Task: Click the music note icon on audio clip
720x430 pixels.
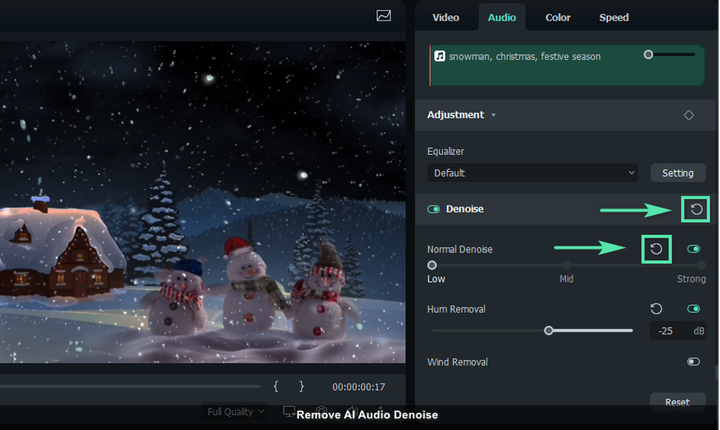Action: click(x=440, y=56)
